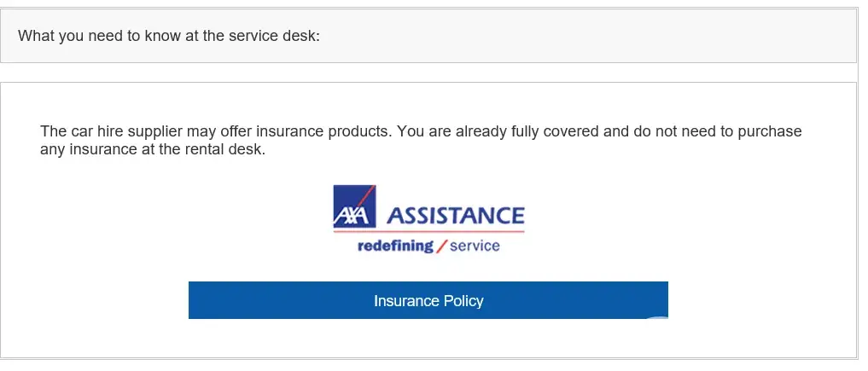
Task: Open the Insurance Policy button
Action: (428, 301)
